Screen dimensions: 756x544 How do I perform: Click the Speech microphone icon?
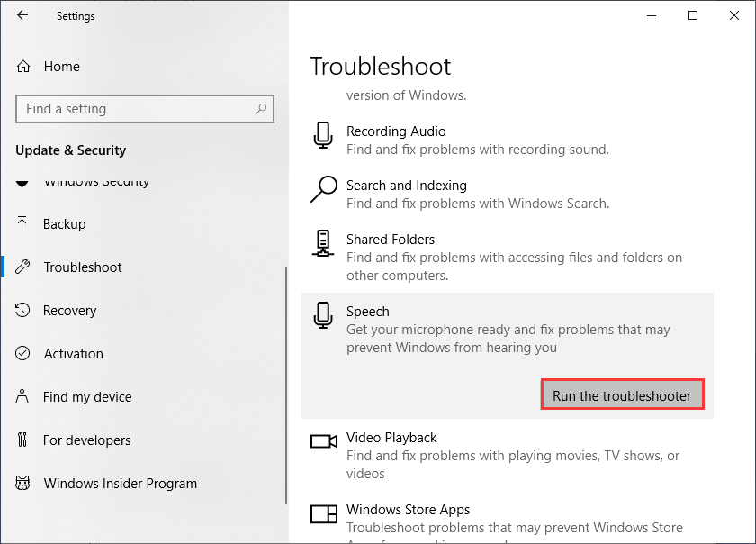click(323, 315)
